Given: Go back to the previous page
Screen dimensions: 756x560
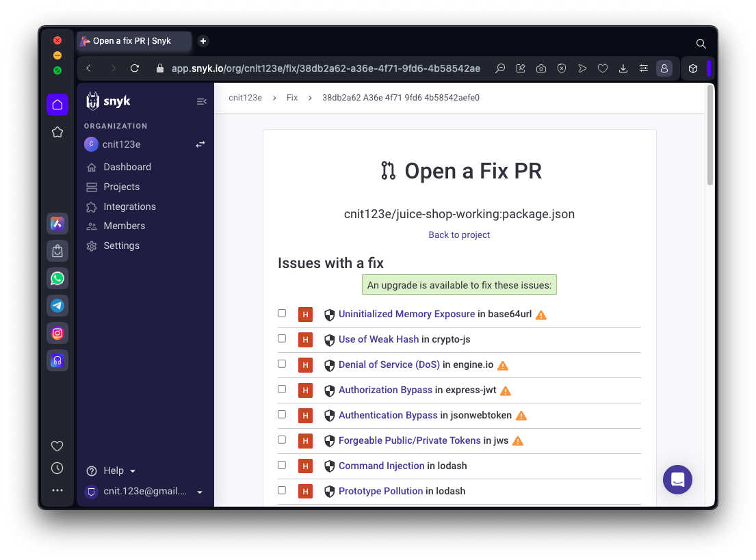Looking at the screenshot, I should [88, 68].
